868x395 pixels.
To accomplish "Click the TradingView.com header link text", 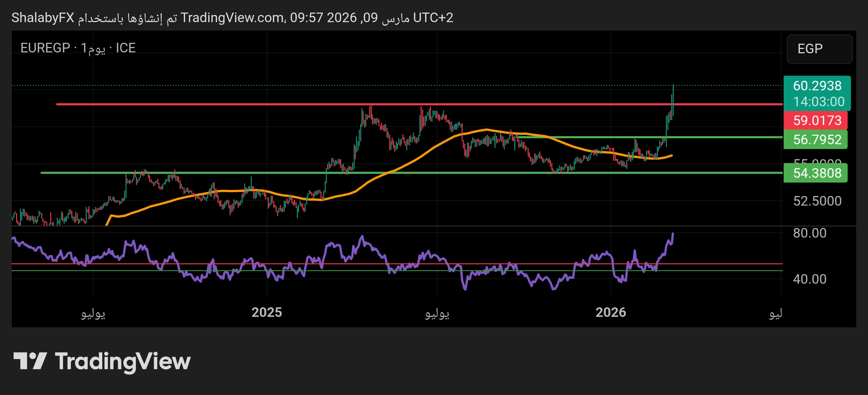I will pyautogui.click(x=232, y=18).
